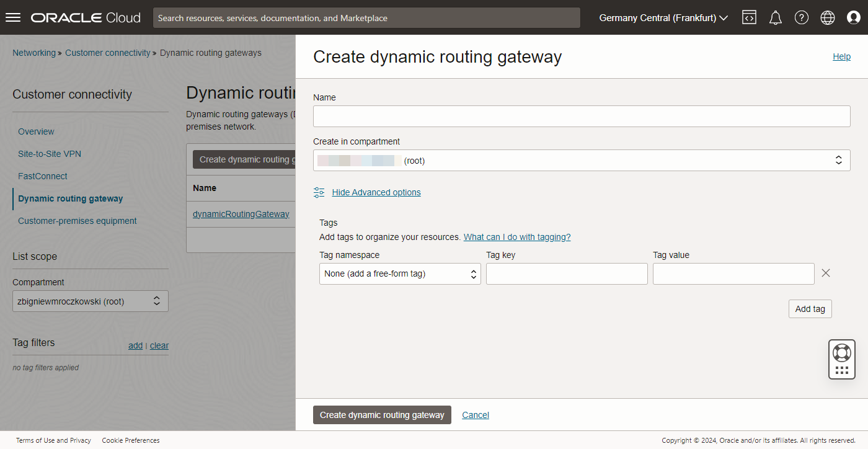This screenshot has width=868, height=449.
Task: Click the Tag key input field
Action: tap(567, 273)
